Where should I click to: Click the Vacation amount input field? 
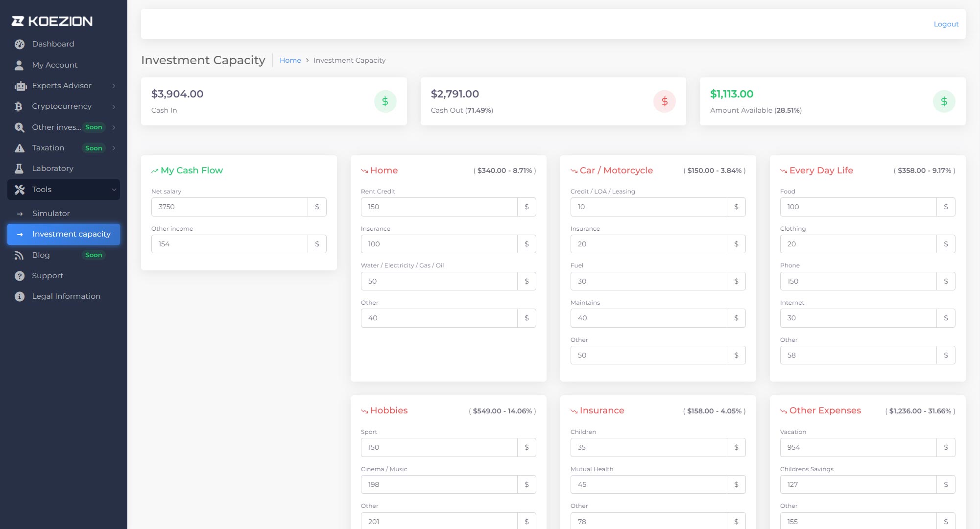click(858, 447)
